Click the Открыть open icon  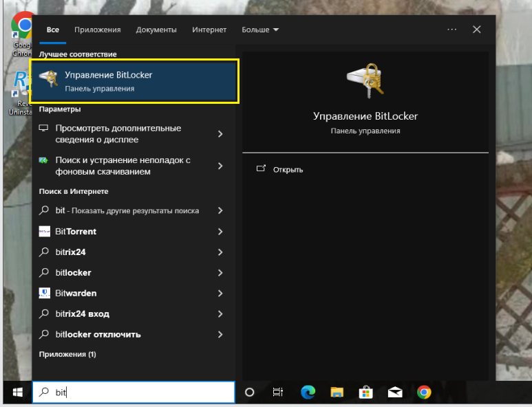(261, 168)
